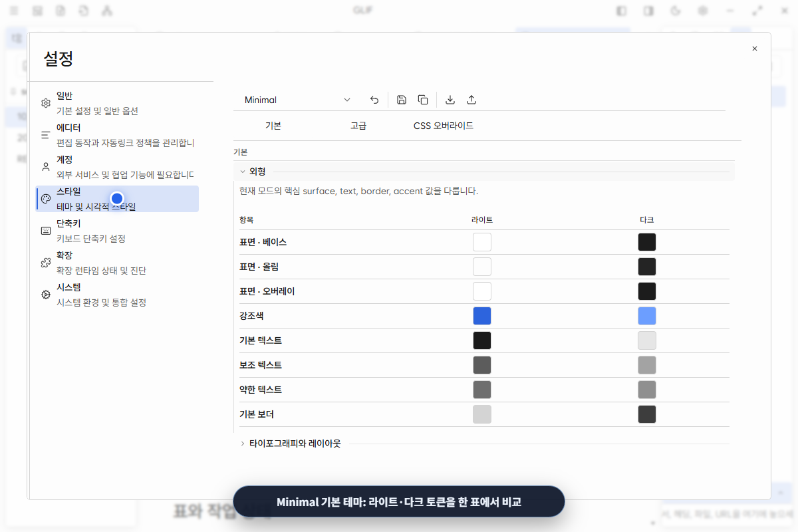Open the light 보조 텍스트 swatch
The width and height of the screenshot is (798, 532).
click(482, 365)
